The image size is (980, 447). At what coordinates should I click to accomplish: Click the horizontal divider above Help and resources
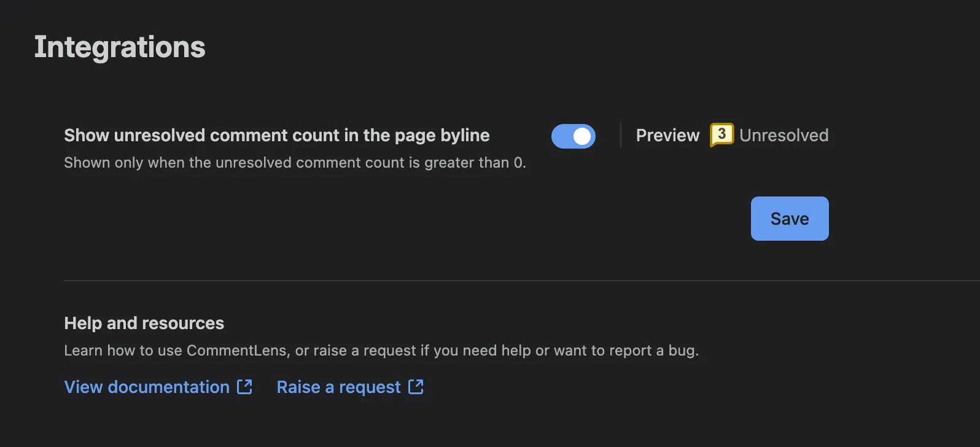[522, 281]
